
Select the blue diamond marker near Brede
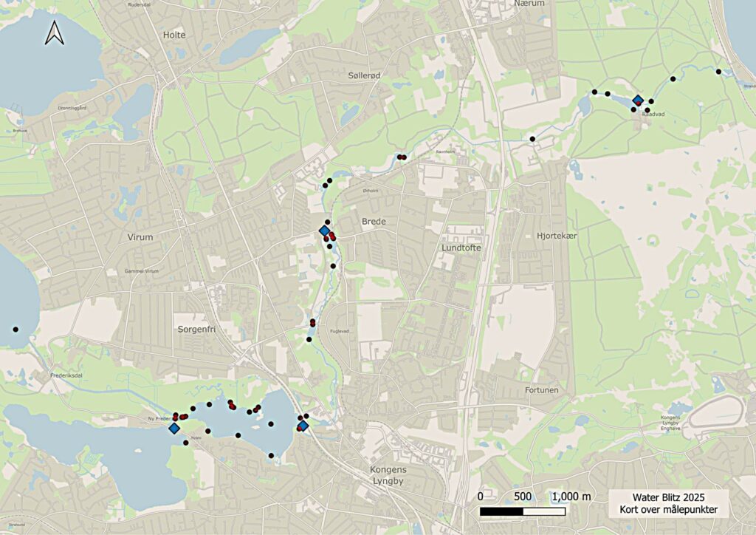324,231
